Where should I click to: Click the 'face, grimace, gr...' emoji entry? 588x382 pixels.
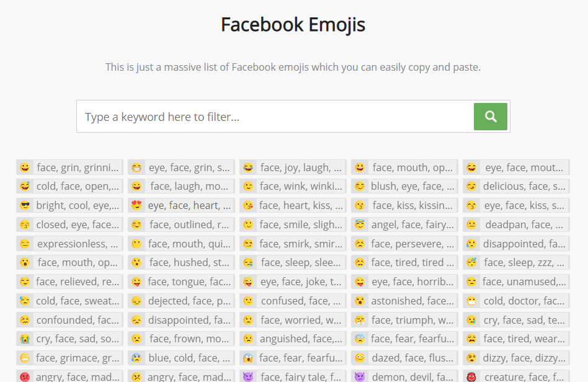pyautogui.click(x=69, y=358)
